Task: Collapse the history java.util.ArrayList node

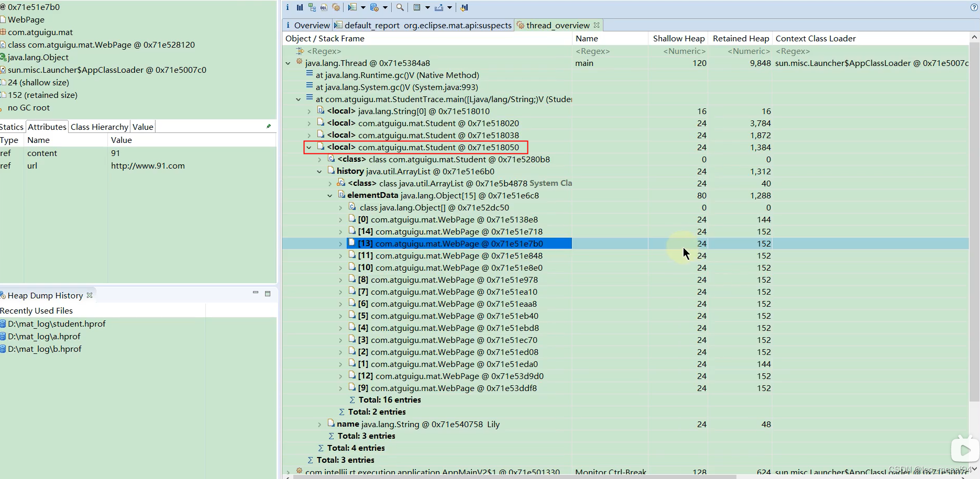Action: tap(320, 172)
